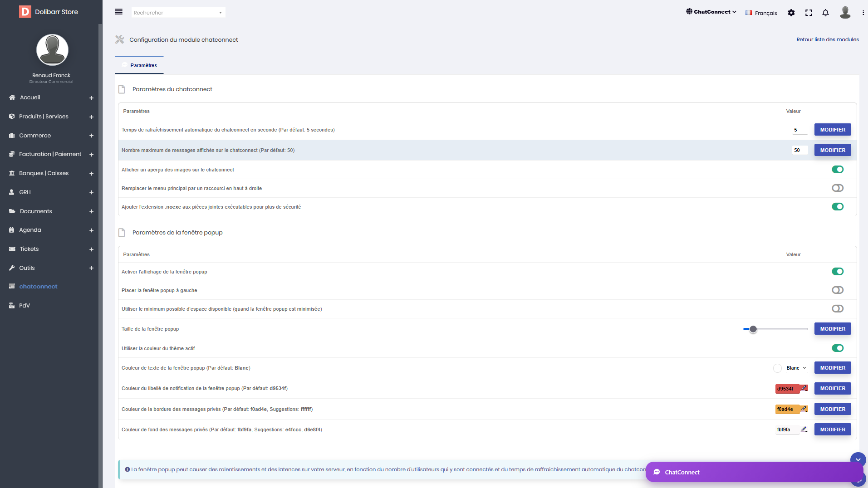The height and width of the screenshot is (488, 868).
Task: Open the Agenda menu label
Action: click(x=30, y=230)
